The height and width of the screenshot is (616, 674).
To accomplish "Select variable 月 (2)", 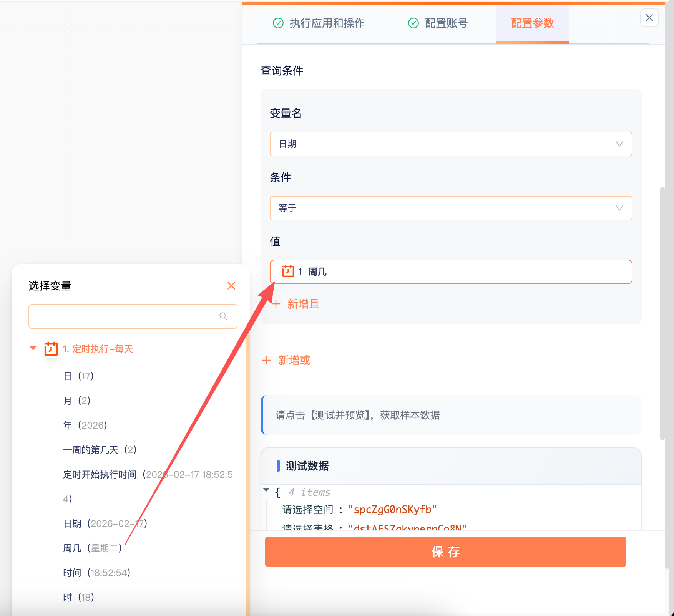I will click(x=77, y=401).
